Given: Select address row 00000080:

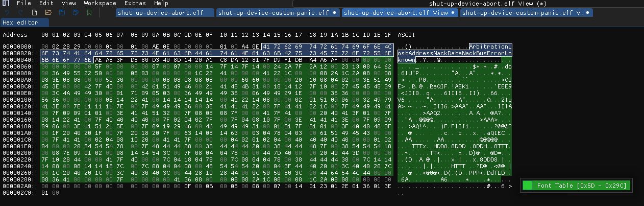Looking at the screenshot, I should click(x=19, y=73).
